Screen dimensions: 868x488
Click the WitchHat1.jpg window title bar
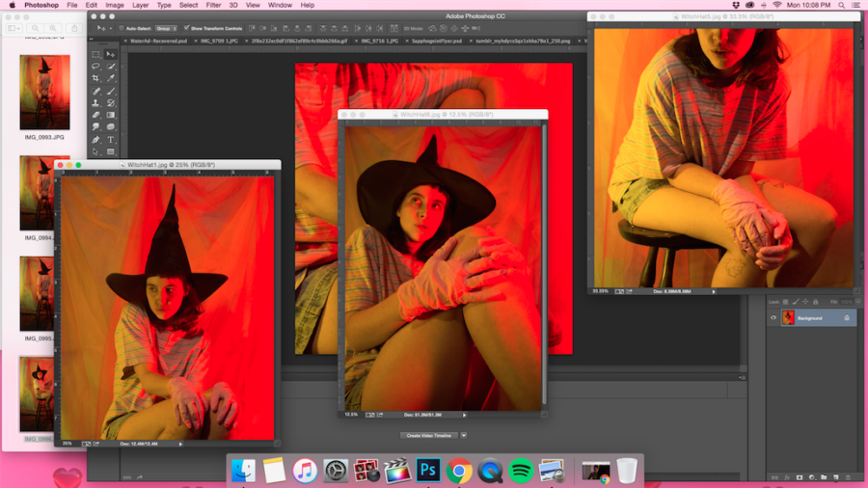point(169,165)
